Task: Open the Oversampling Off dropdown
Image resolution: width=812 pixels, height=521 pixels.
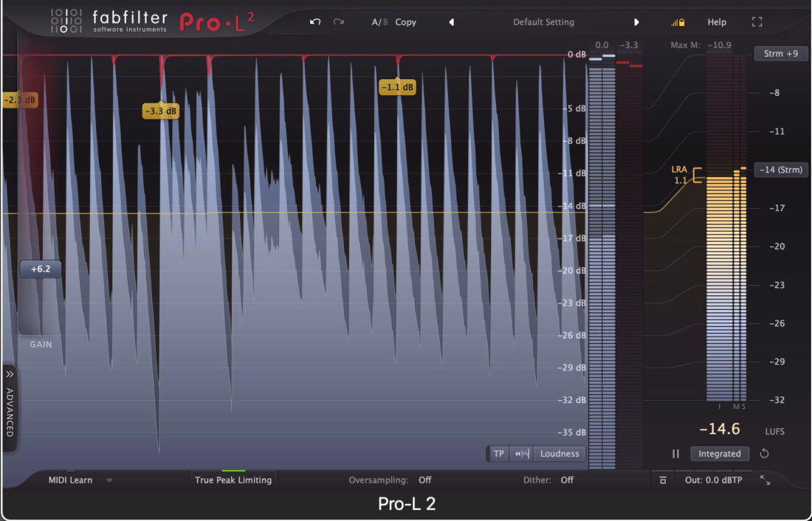Action: coord(424,480)
